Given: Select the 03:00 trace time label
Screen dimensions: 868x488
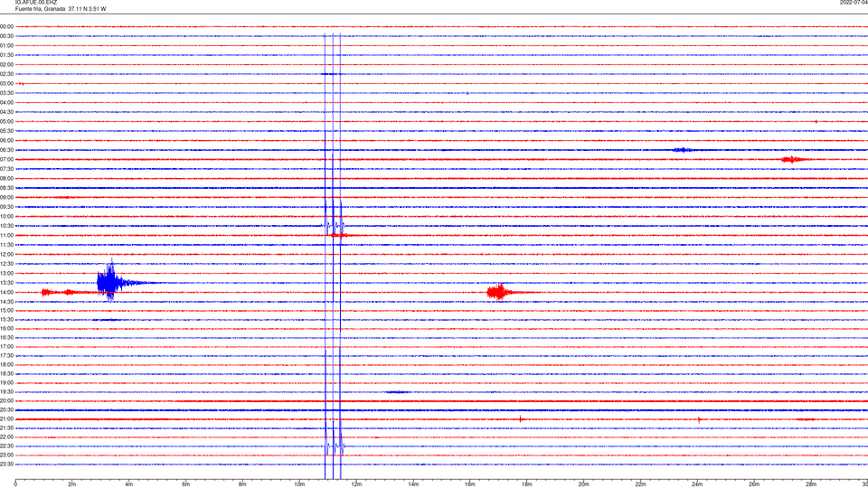Looking at the screenshot, I should (6, 83).
